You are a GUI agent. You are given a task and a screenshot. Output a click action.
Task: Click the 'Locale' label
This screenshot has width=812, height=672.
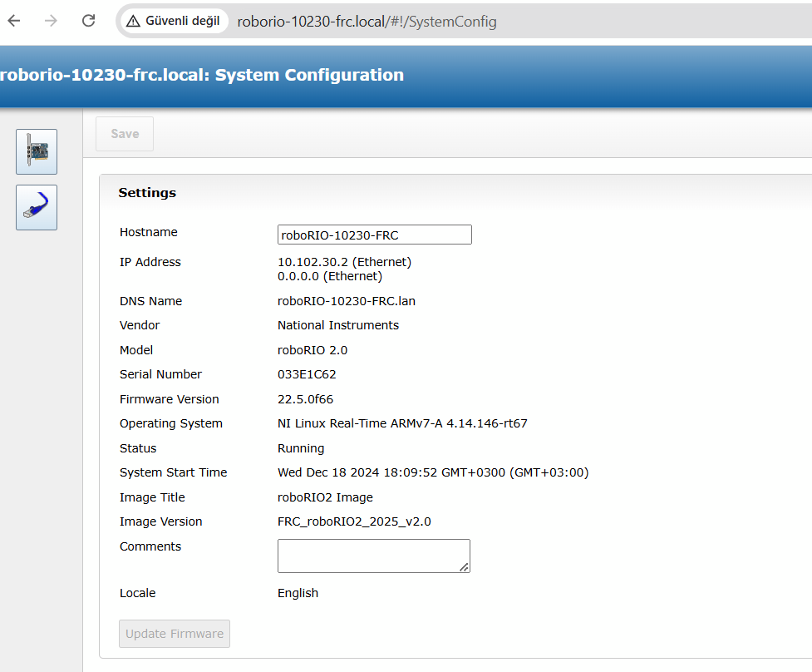click(138, 593)
